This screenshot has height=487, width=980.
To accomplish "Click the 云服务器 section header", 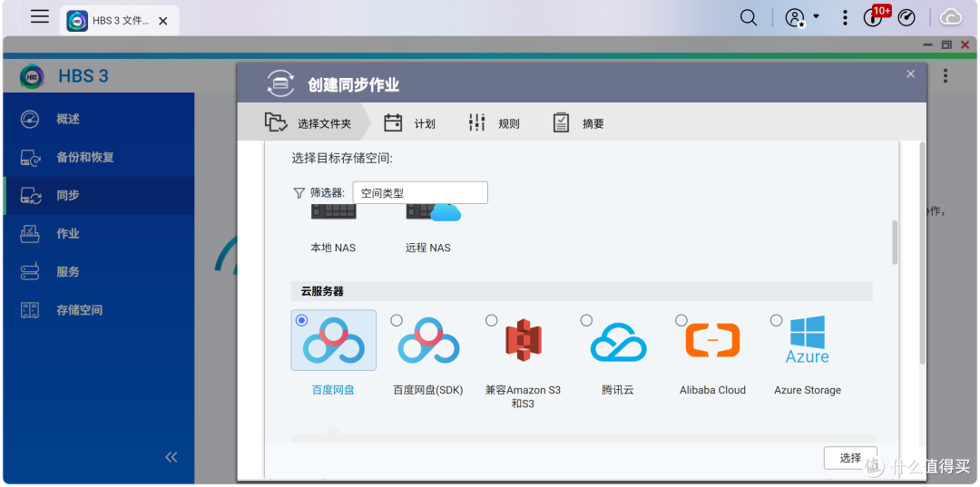I will [x=582, y=291].
